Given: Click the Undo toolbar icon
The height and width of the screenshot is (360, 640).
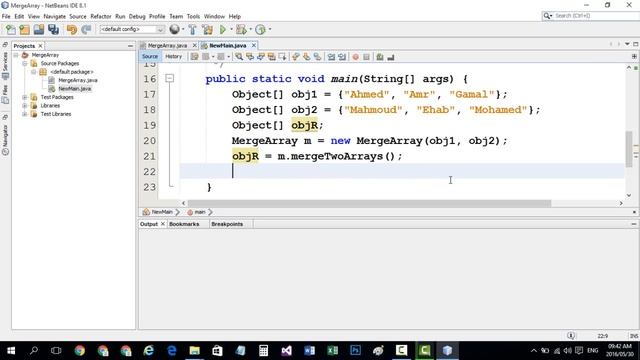Looking at the screenshot, I should pos(72,29).
